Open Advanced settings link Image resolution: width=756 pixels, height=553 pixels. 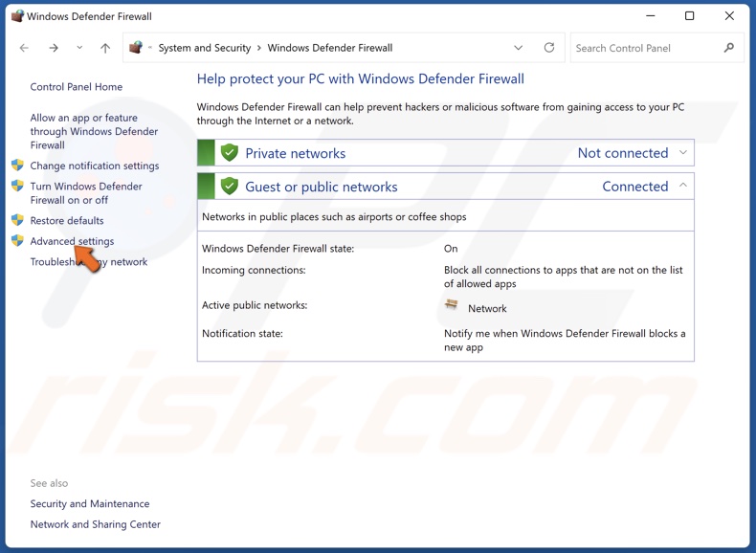[x=72, y=241]
